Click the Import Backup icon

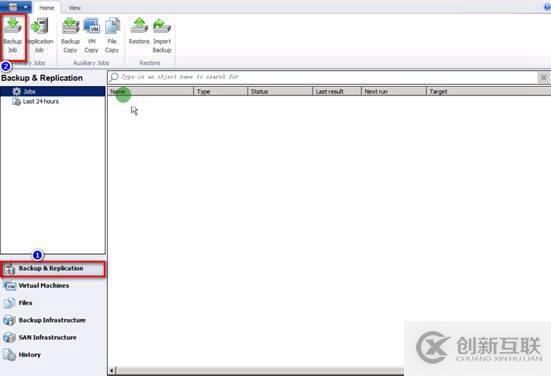coord(162,35)
